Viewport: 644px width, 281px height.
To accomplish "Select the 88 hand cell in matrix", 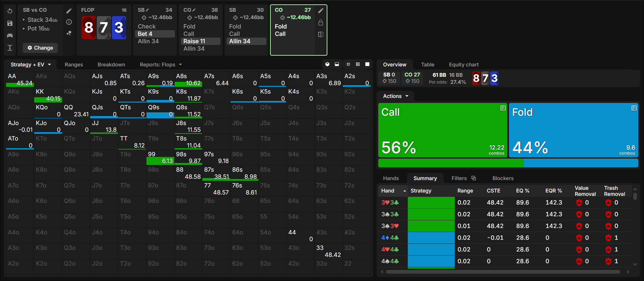I will click(x=188, y=173).
